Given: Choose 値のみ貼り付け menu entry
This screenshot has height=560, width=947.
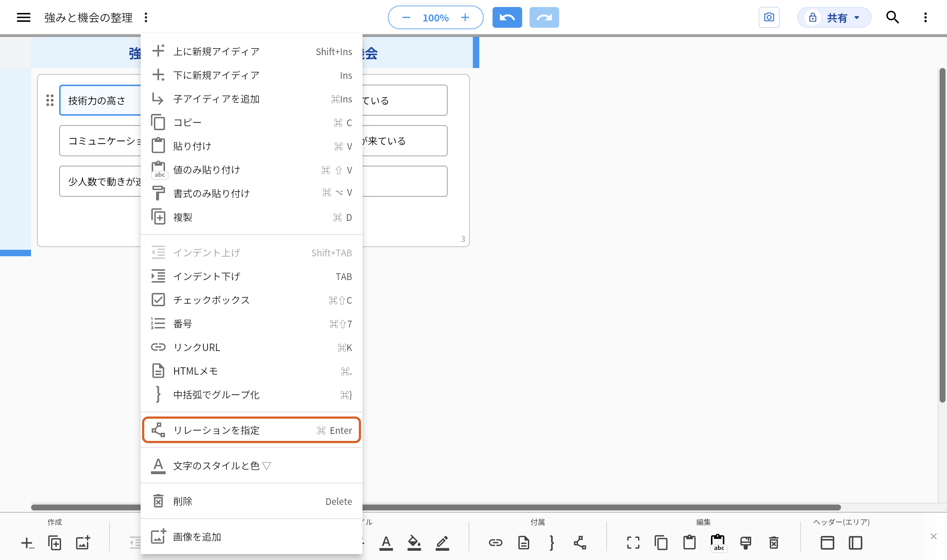Looking at the screenshot, I should pyautogui.click(x=251, y=170).
